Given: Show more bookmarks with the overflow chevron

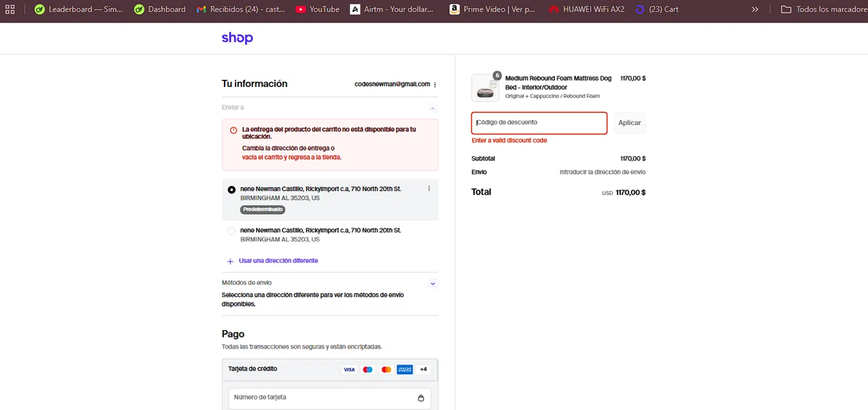Looking at the screenshot, I should point(755,9).
